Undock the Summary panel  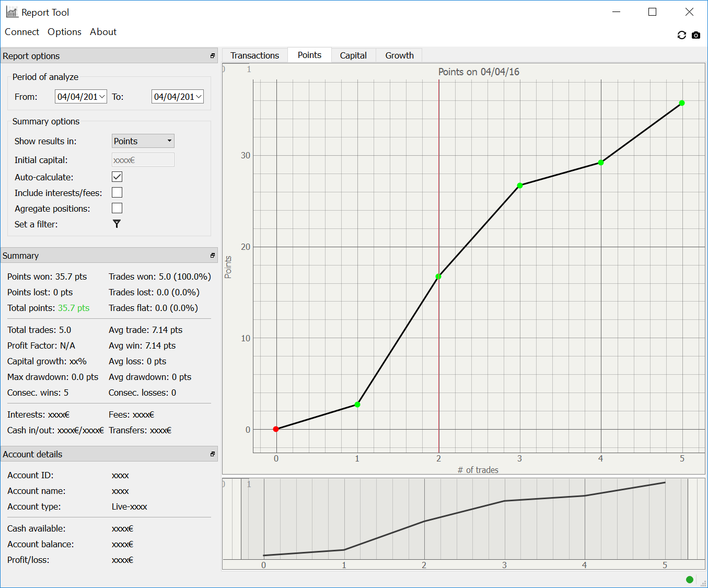(213, 256)
